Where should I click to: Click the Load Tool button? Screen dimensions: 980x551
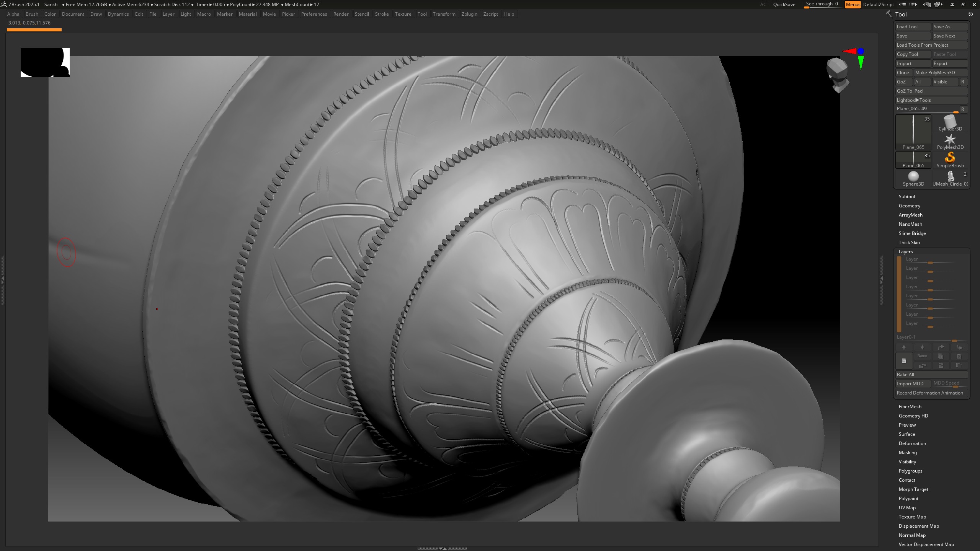[x=913, y=27]
